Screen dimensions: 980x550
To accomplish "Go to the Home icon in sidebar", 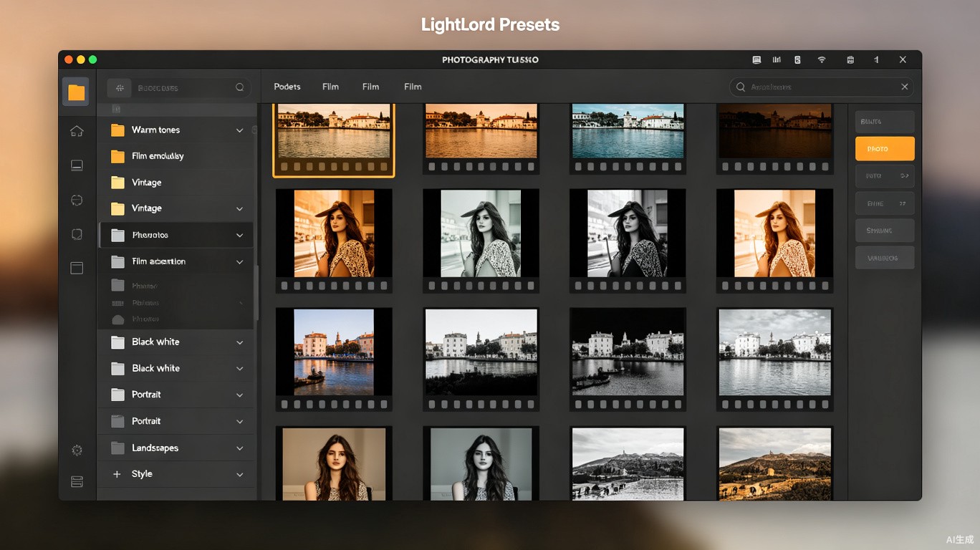I will pyautogui.click(x=77, y=131).
